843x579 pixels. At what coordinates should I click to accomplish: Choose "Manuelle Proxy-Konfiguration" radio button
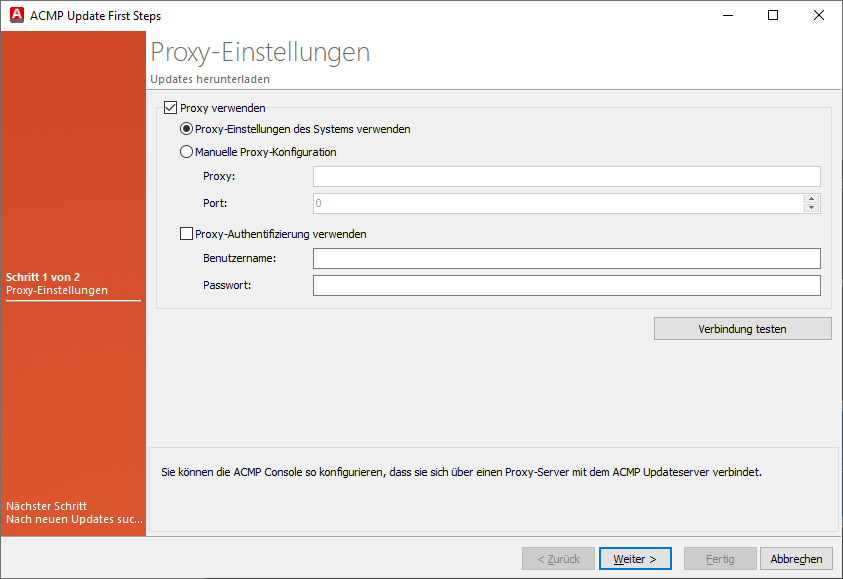[x=186, y=153]
